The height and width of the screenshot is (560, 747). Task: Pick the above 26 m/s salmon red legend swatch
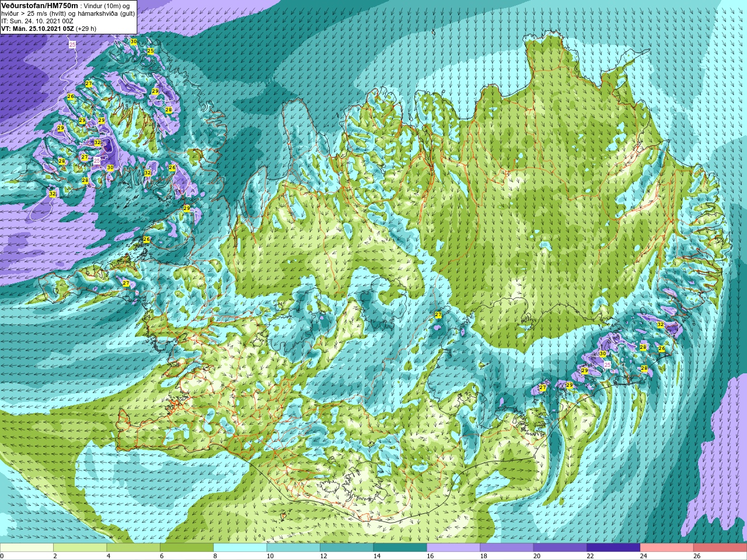[720, 547]
